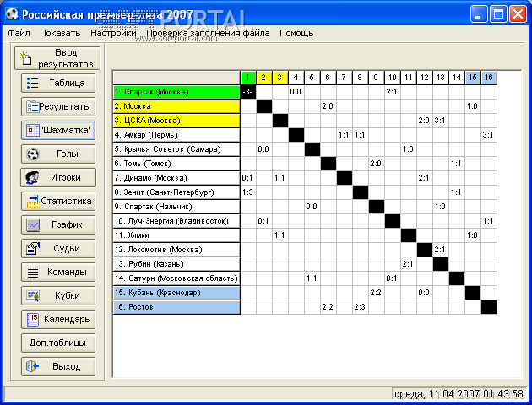Open the Показать menu
532x405 pixels.
tap(60, 33)
